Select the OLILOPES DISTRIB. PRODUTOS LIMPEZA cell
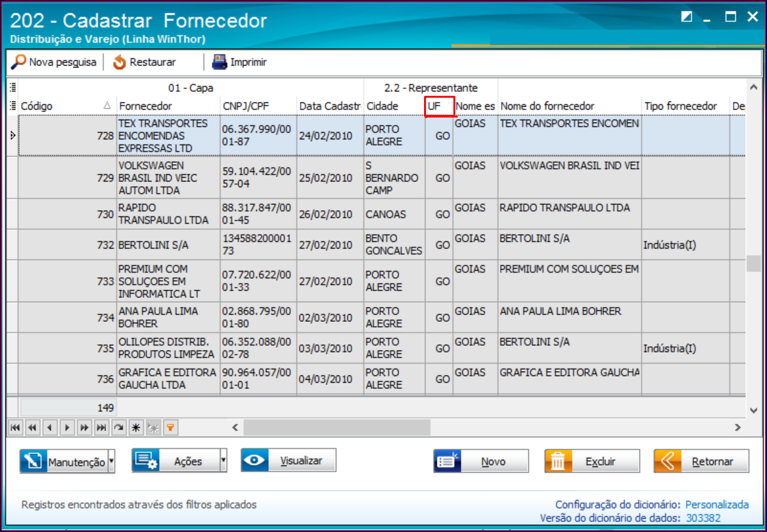 click(x=169, y=348)
